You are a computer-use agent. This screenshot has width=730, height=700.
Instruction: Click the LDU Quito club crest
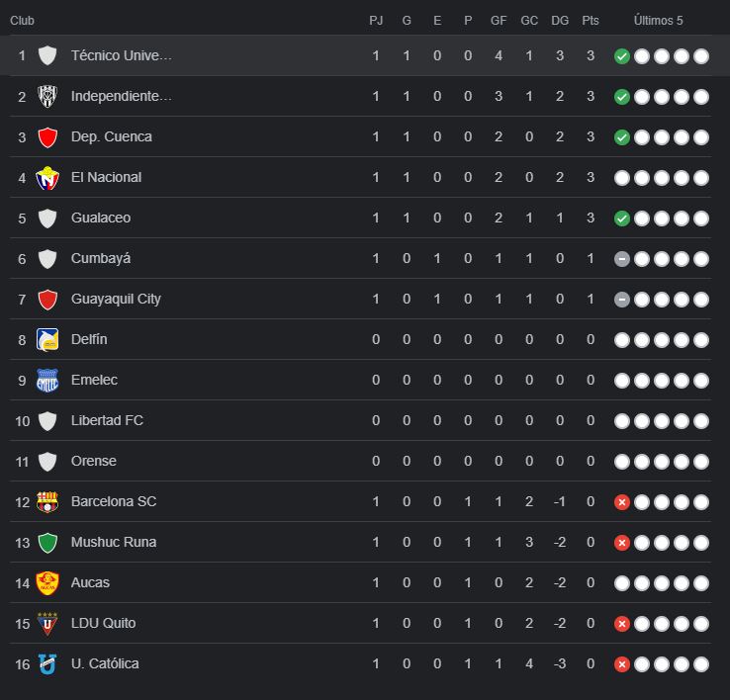click(47, 623)
